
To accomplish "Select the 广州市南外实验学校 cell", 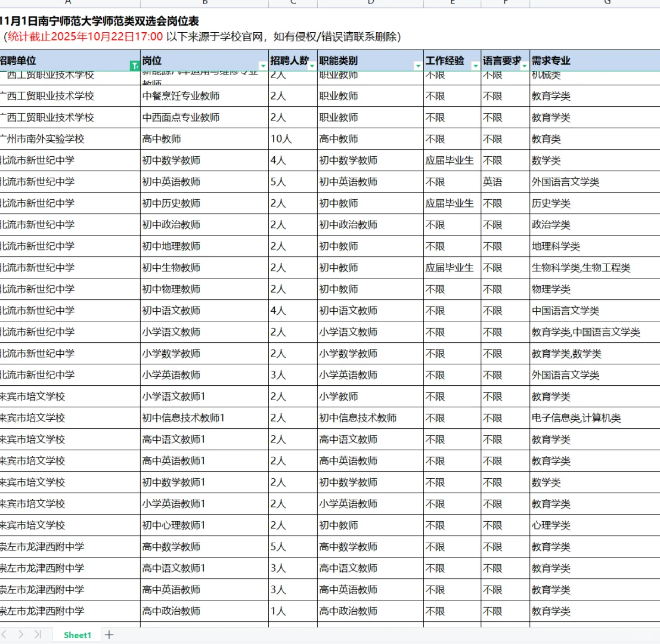I will tap(70, 139).
